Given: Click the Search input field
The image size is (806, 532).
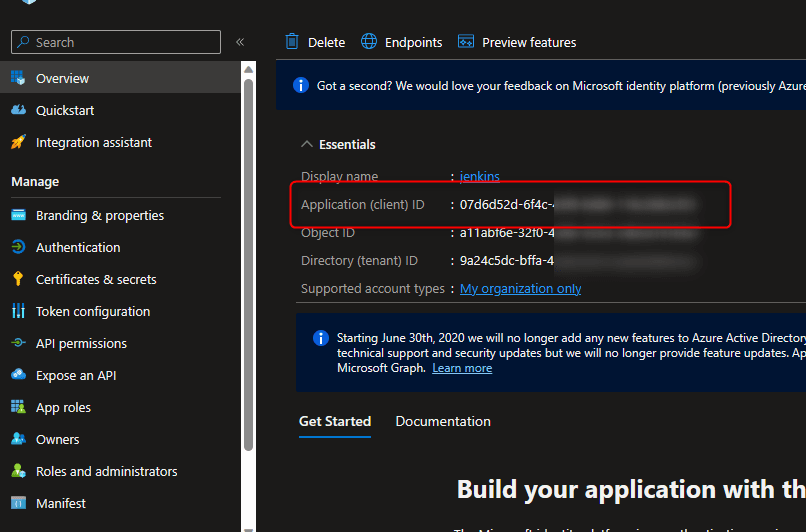Looking at the screenshot, I should tap(116, 42).
